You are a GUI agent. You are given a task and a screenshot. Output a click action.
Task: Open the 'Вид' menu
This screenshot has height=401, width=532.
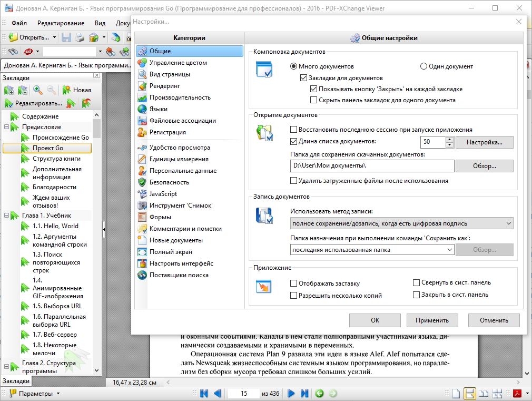click(100, 23)
